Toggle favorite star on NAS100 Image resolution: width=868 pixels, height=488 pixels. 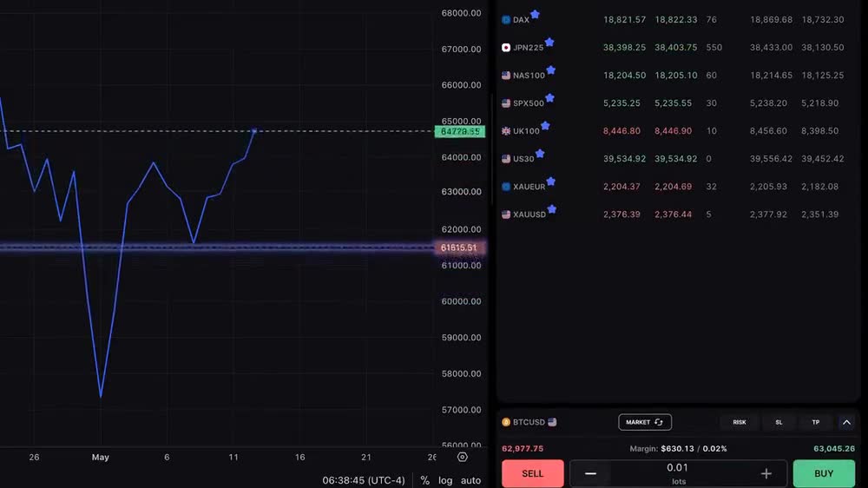[551, 69]
